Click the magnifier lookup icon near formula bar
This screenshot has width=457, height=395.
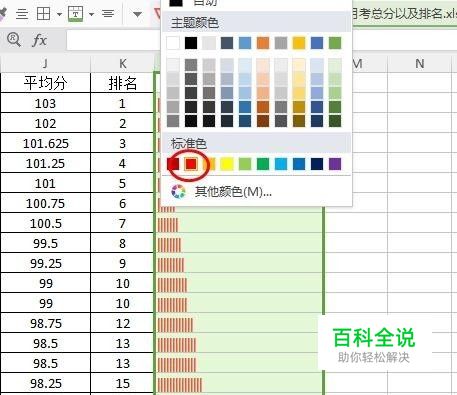coord(14,40)
